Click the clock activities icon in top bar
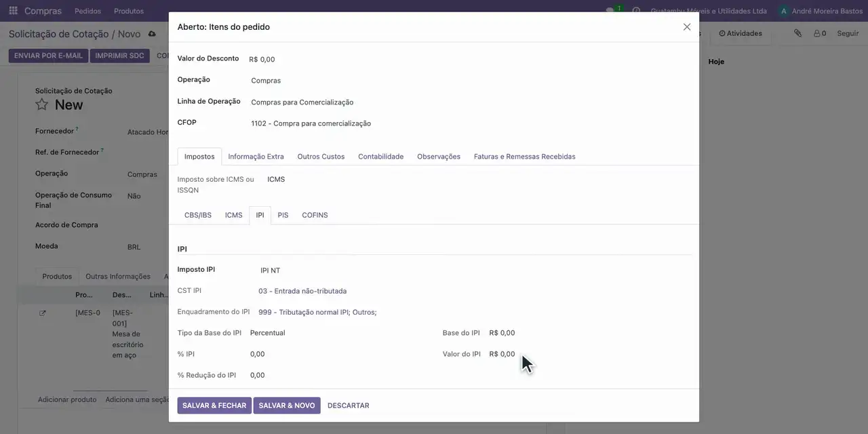 [x=636, y=11]
